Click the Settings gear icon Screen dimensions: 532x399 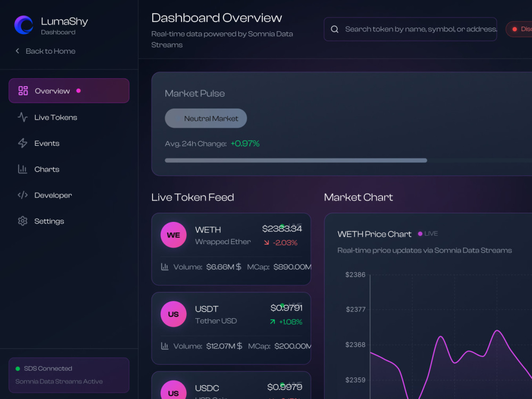23,221
